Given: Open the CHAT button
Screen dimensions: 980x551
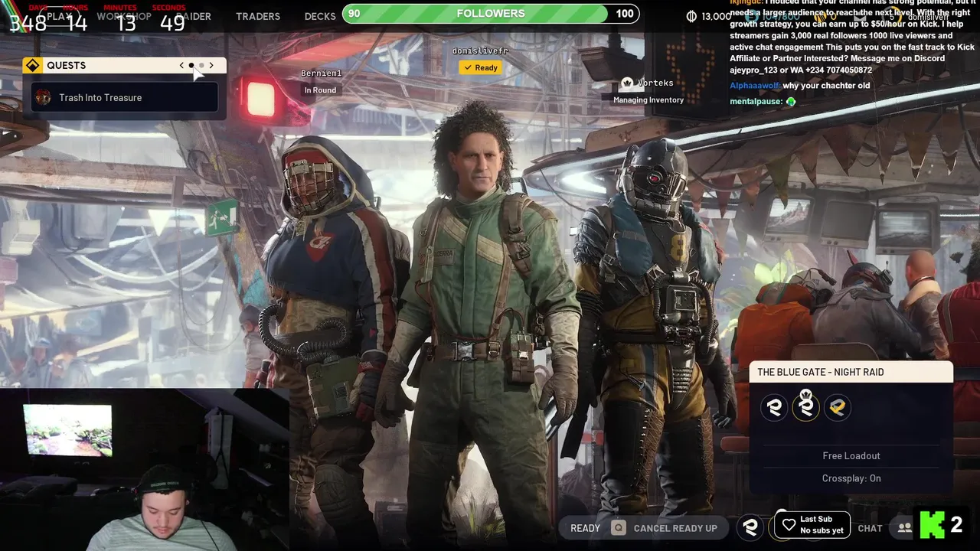Looking at the screenshot, I should point(870,528).
